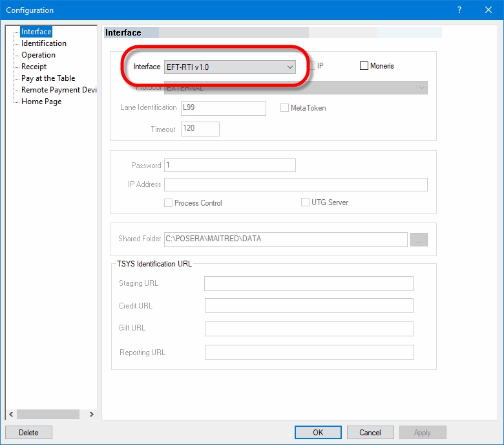
Task: Select the Receipt tree item
Action: [x=34, y=67]
